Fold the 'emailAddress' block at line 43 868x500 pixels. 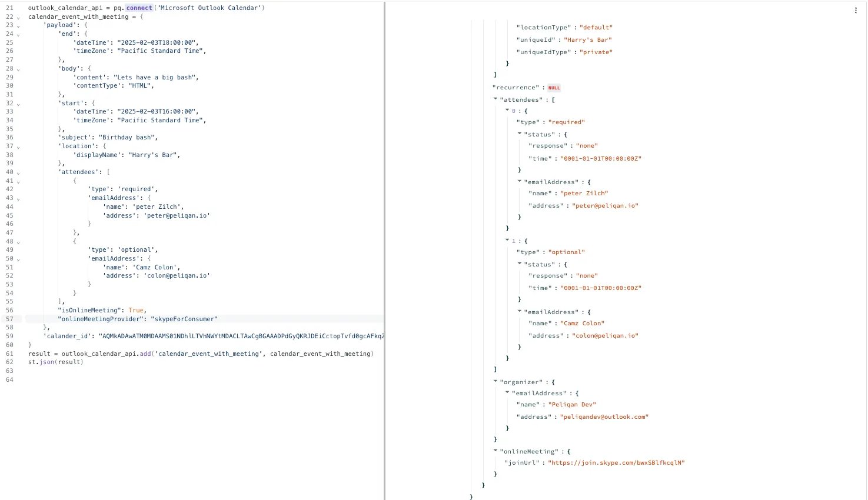[18, 198]
